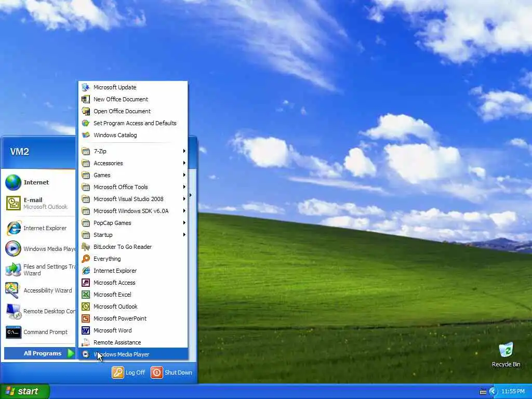Open the Recycle Bin on the desktop

[506, 354]
